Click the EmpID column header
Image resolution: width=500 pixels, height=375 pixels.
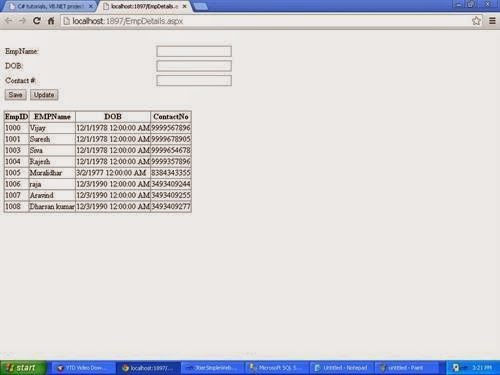pos(16,117)
